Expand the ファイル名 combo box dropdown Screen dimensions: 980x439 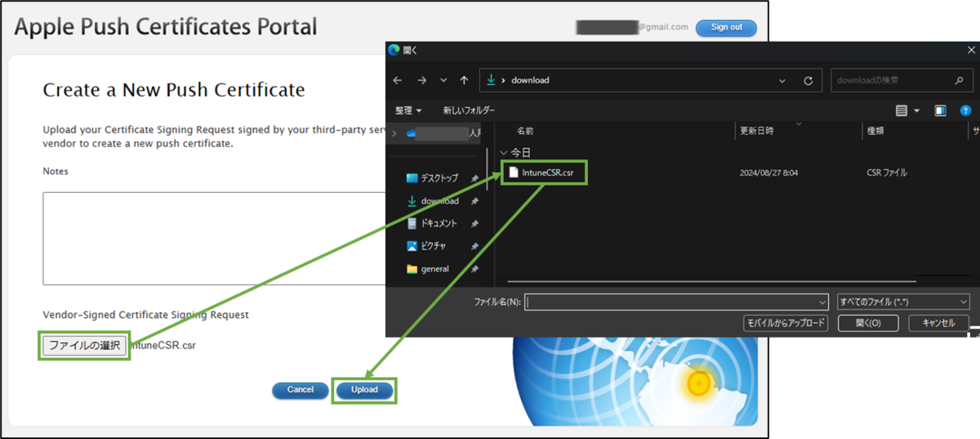coord(822,302)
